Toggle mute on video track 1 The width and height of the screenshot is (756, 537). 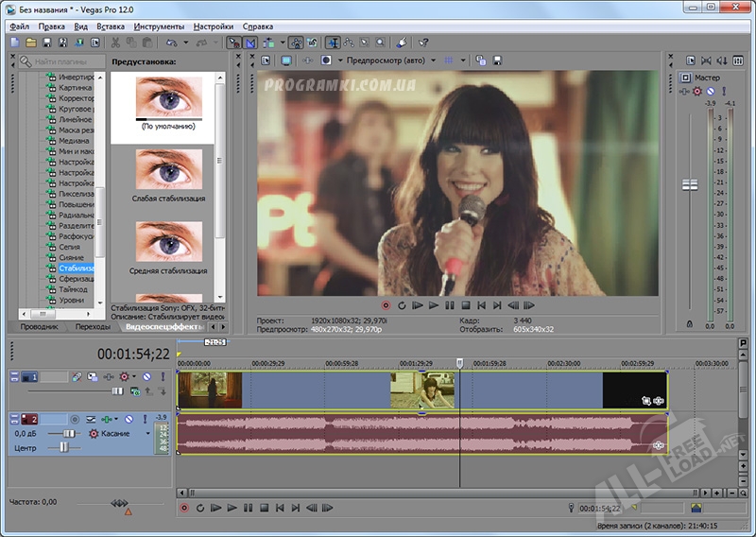146,376
